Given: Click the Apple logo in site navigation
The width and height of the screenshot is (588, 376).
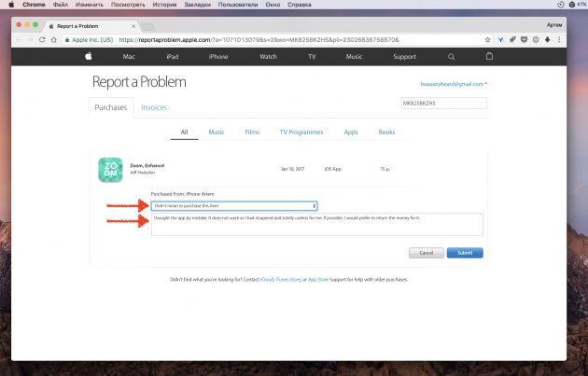Looking at the screenshot, I should tap(90, 57).
